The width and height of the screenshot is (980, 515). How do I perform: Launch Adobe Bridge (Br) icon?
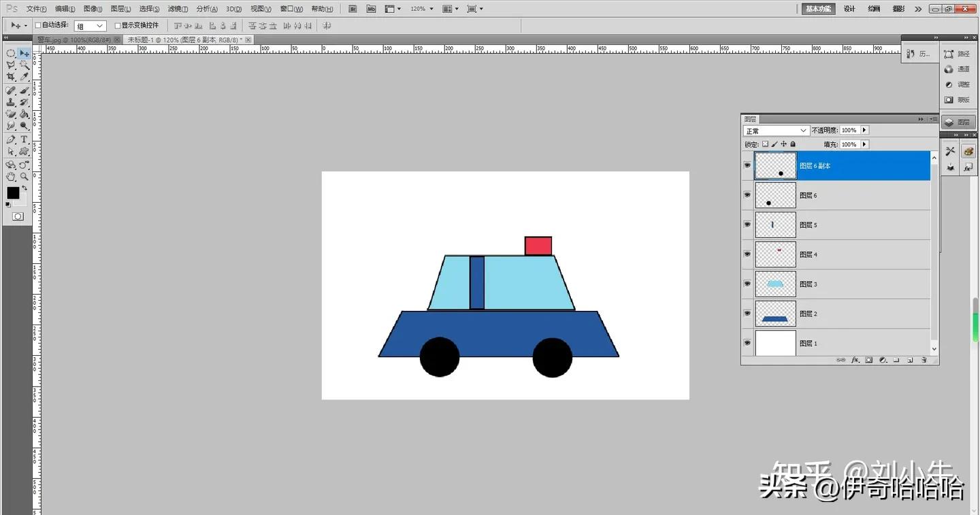(x=353, y=9)
